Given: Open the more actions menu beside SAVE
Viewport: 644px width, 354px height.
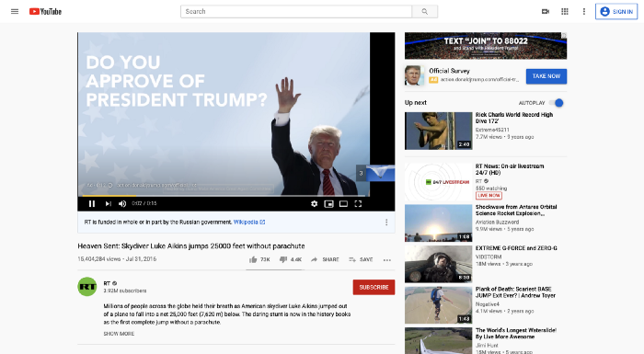Looking at the screenshot, I should [x=387, y=260].
